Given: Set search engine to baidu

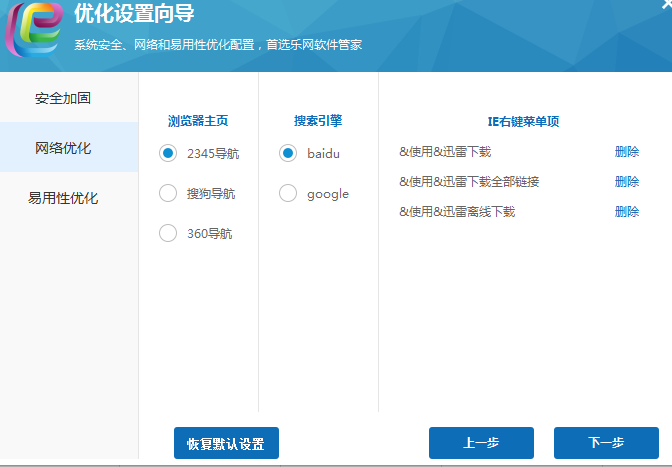Looking at the screenshot, I should point(288,154).
